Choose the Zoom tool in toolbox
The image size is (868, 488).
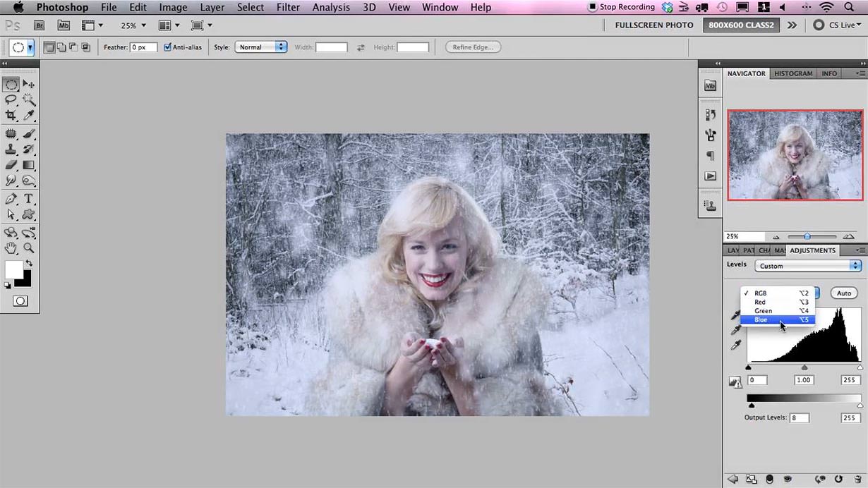tap(29, 248)
